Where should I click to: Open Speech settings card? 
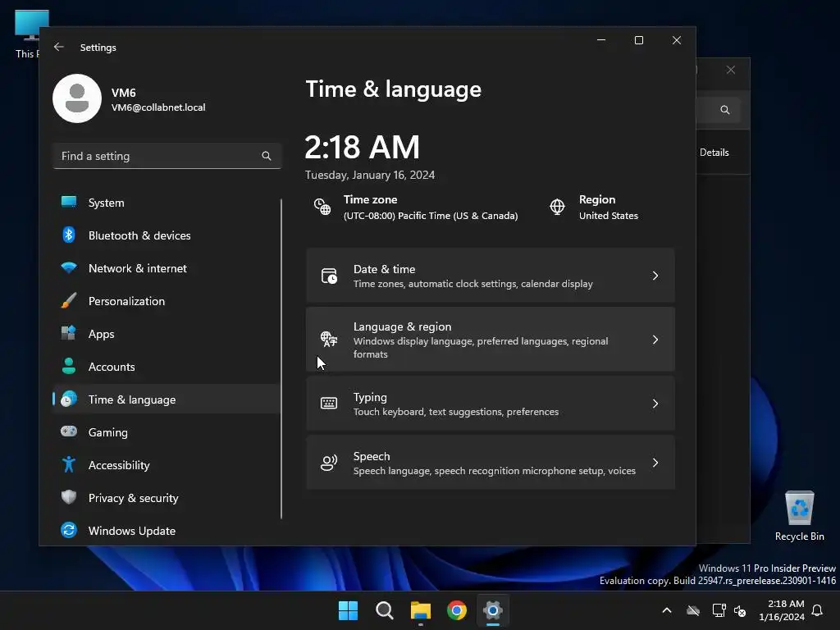pos(491,463)
